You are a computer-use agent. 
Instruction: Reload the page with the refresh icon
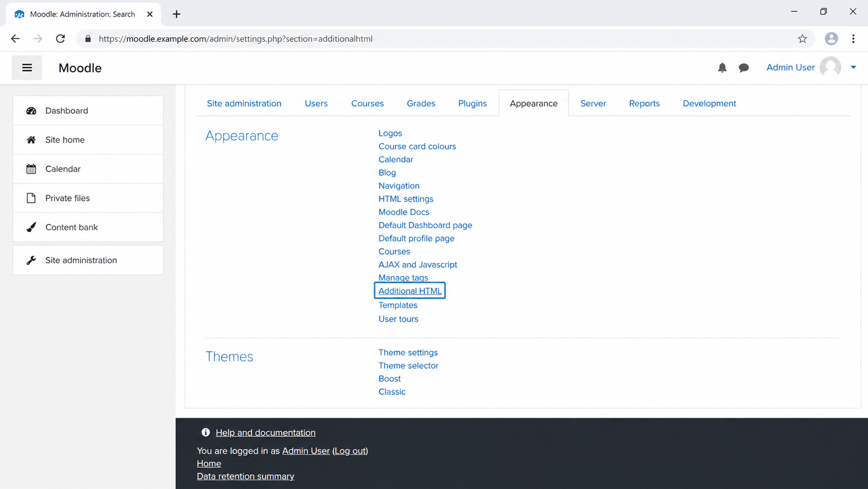[x=60, y=38]
